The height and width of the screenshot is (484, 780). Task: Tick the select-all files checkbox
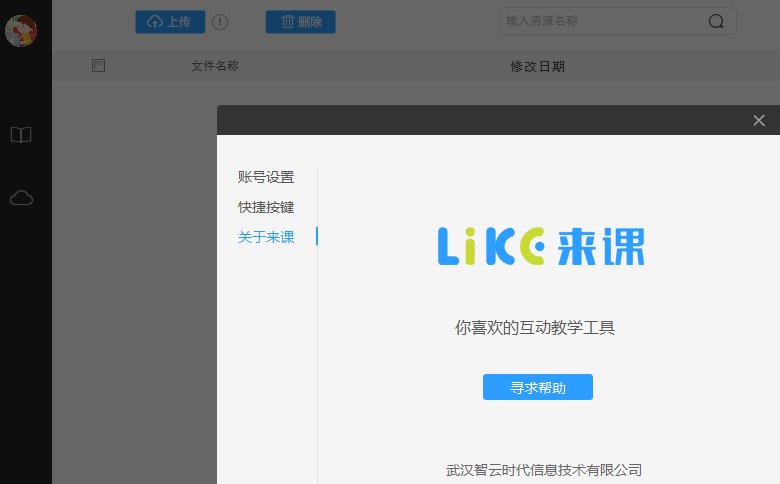pyautogui.click(x=98, y=66)
